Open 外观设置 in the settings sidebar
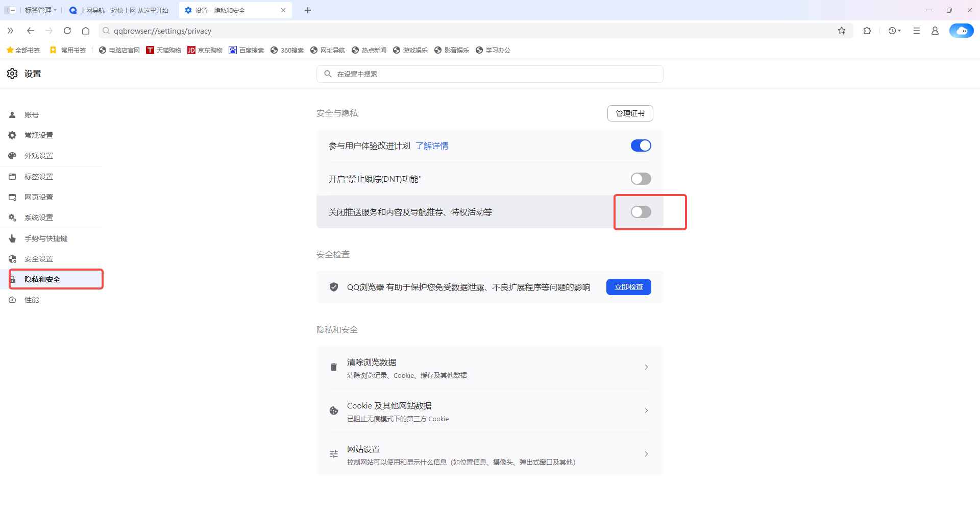 [38, 156]
